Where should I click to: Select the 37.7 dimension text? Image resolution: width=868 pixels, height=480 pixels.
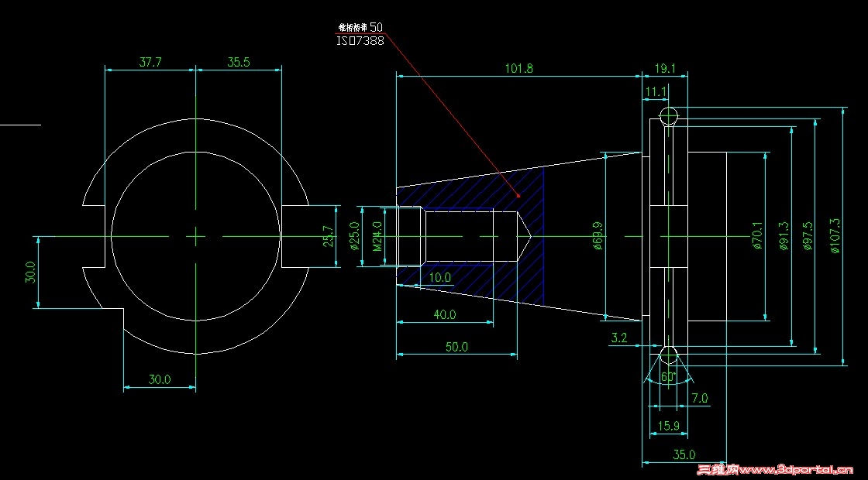coord(150,62)
